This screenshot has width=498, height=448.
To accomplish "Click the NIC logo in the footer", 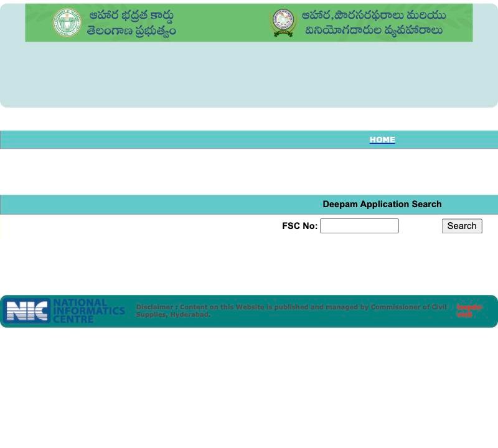I will [x=28, y=310].
